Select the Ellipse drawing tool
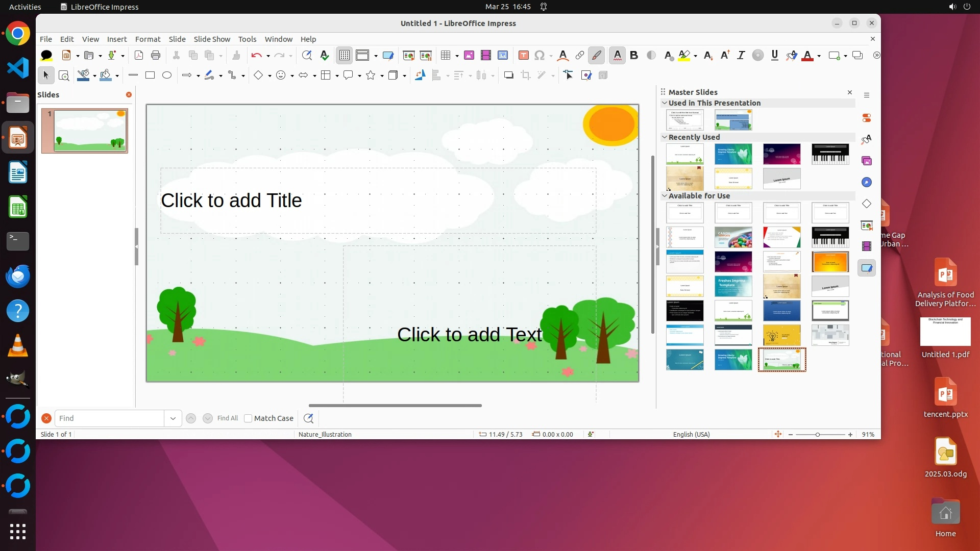The image size is (980, 551). click(167, 76)
